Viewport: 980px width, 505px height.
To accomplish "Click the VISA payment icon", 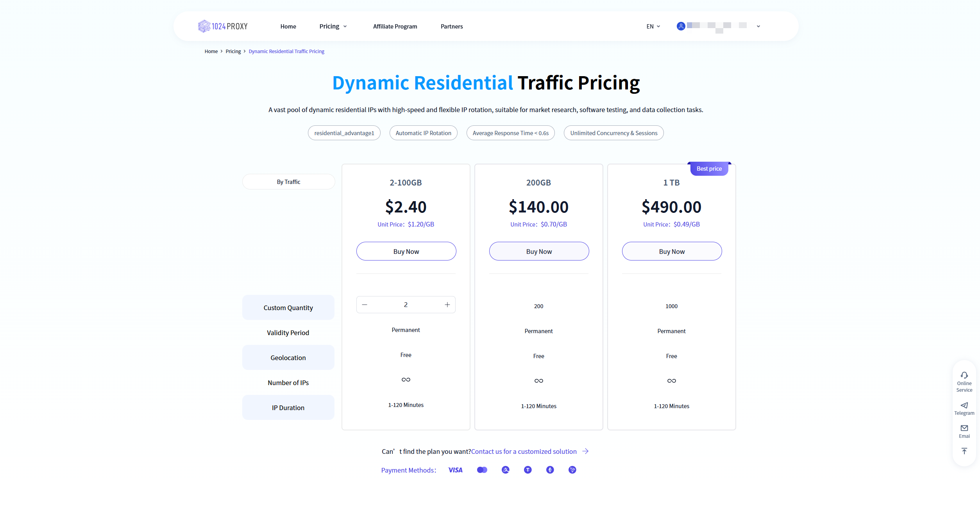I will tap(455, 470).
